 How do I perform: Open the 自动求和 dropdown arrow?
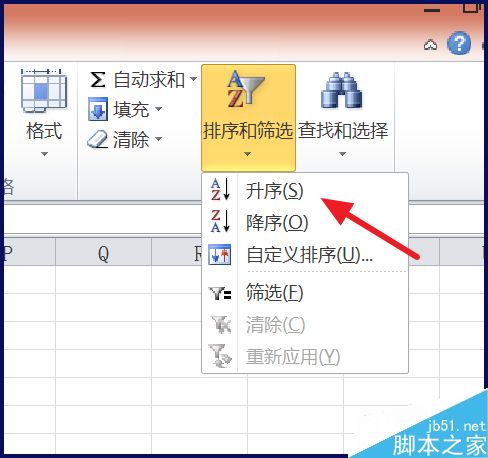click(193, 79)
